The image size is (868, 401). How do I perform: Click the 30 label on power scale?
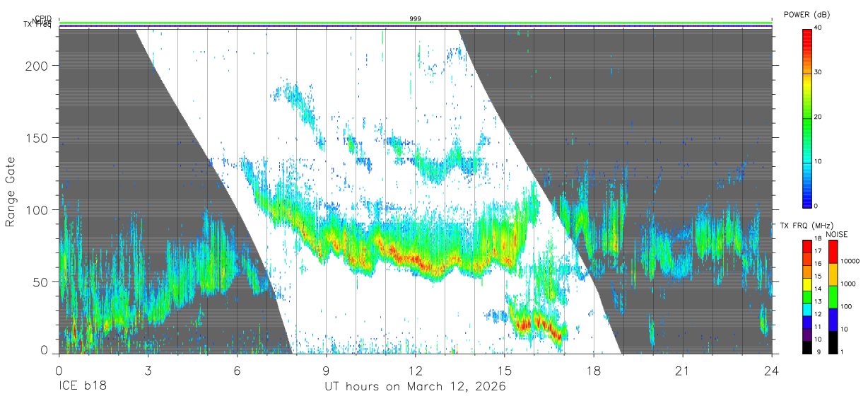pos(819,73)
